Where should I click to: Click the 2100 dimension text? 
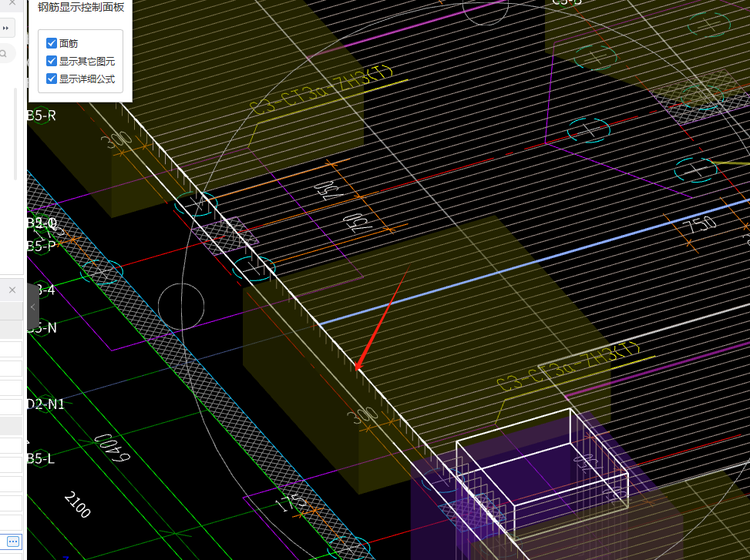click(x=78, y=505)
